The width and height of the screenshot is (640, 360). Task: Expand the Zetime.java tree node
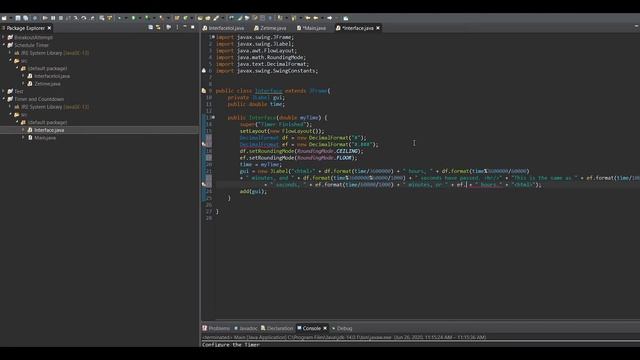(23, 84)
